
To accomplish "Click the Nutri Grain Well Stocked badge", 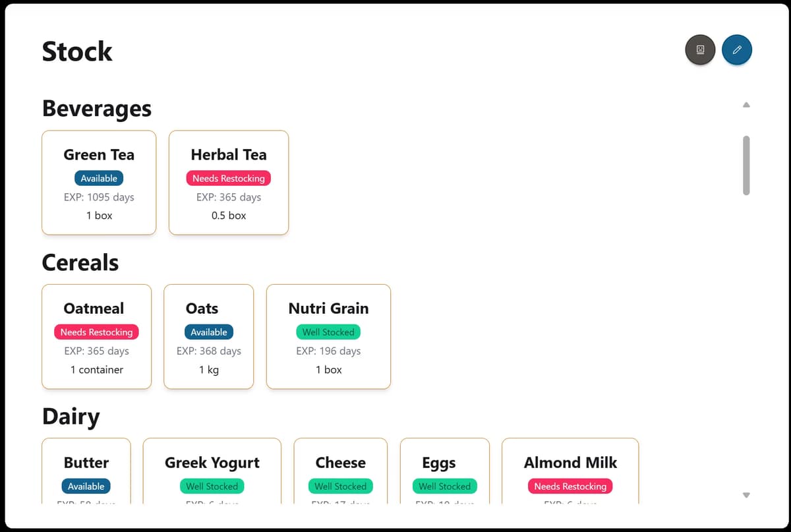I will [328, 332].
